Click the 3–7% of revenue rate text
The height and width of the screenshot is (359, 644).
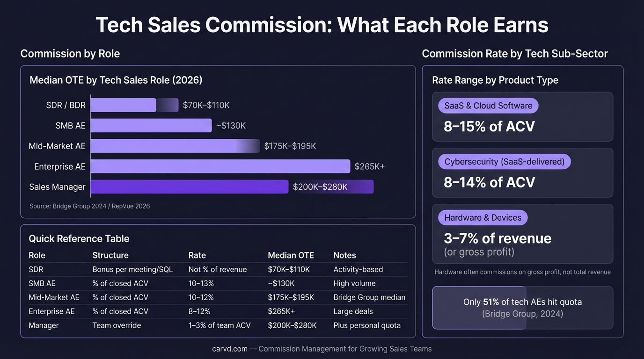(498, 238)
